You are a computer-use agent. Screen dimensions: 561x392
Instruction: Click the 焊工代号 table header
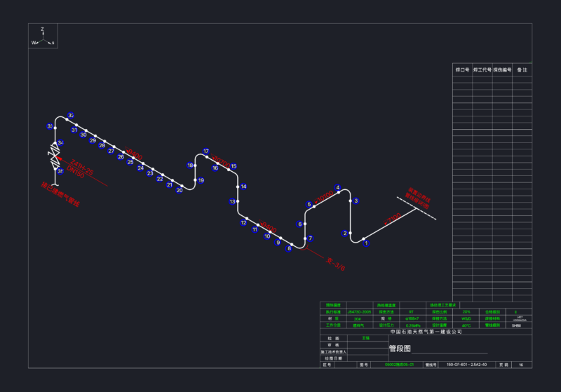482,69
